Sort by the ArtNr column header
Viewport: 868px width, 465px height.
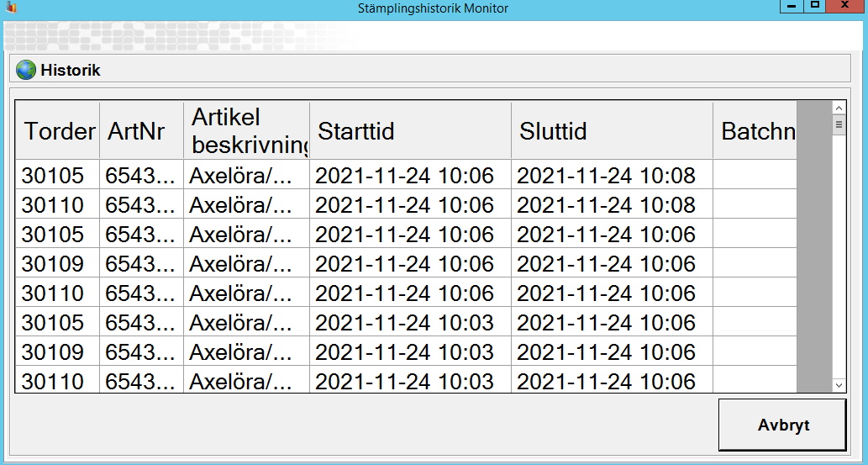(x=141, y=131)
